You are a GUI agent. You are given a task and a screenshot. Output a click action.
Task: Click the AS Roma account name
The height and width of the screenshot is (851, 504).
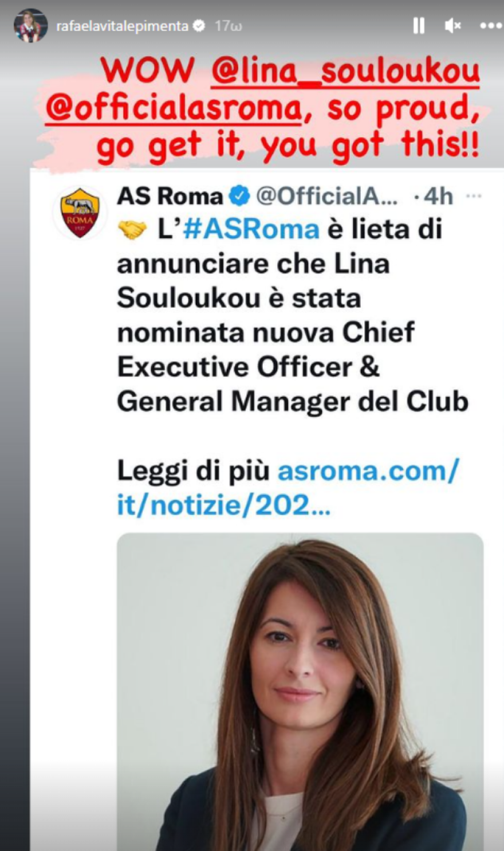[x=170, y=197]
